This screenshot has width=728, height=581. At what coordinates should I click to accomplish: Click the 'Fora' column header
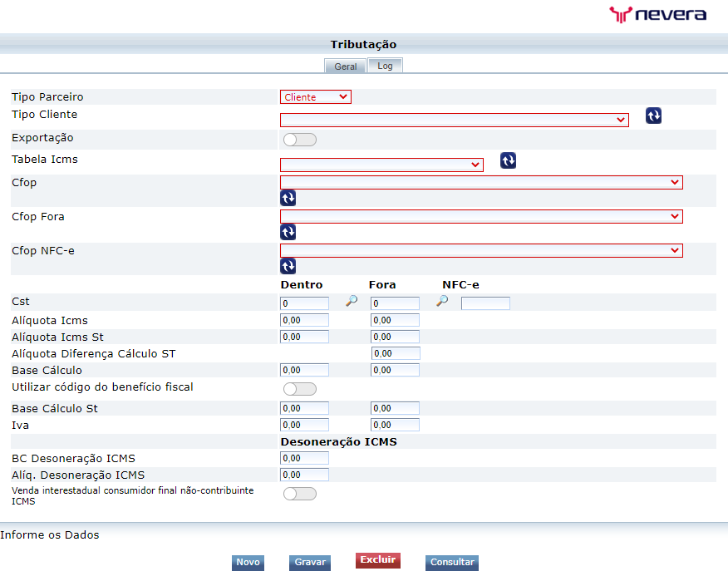point(382,285)
